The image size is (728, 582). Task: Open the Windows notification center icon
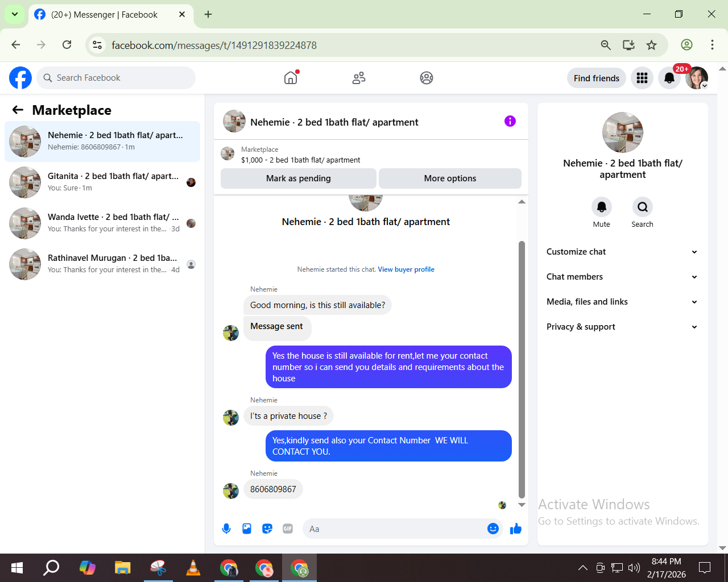click(x=705, y=567)
